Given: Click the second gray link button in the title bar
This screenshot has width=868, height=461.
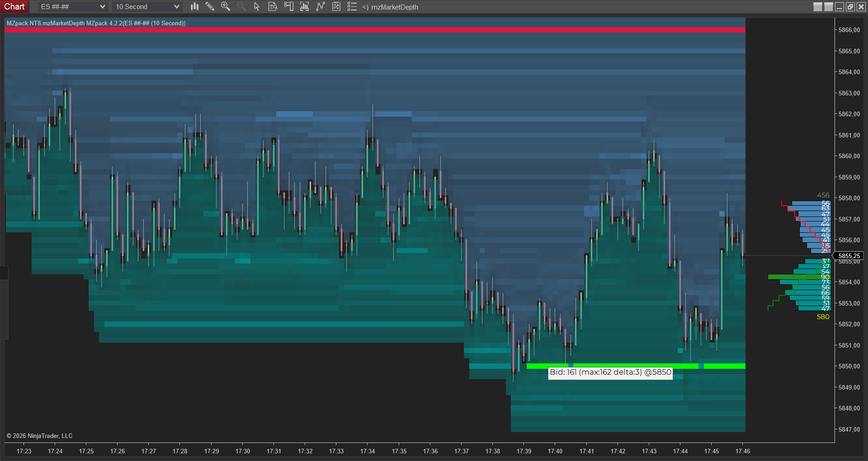Looking at the screenshot, I should point(829,7).
